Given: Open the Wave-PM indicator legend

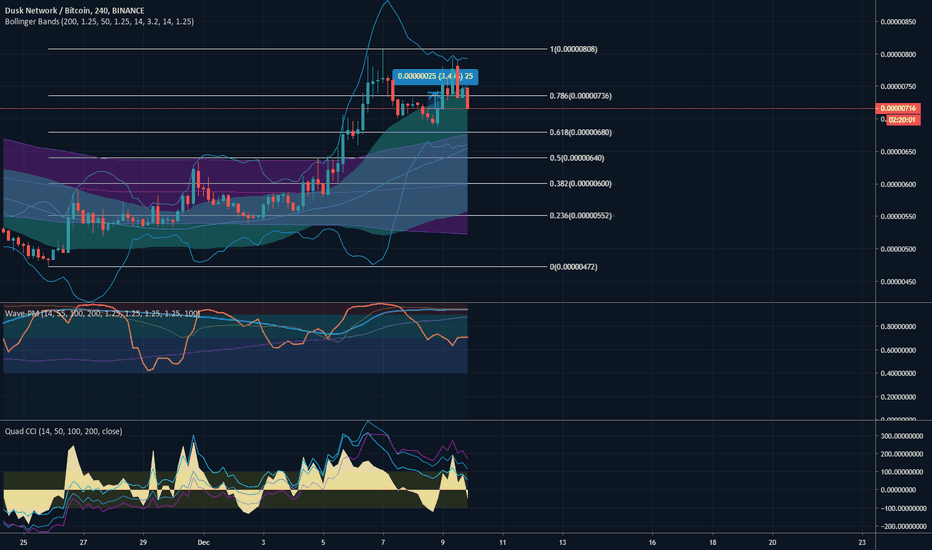Looking at the screenshot, I should click(x=102, y=313).
